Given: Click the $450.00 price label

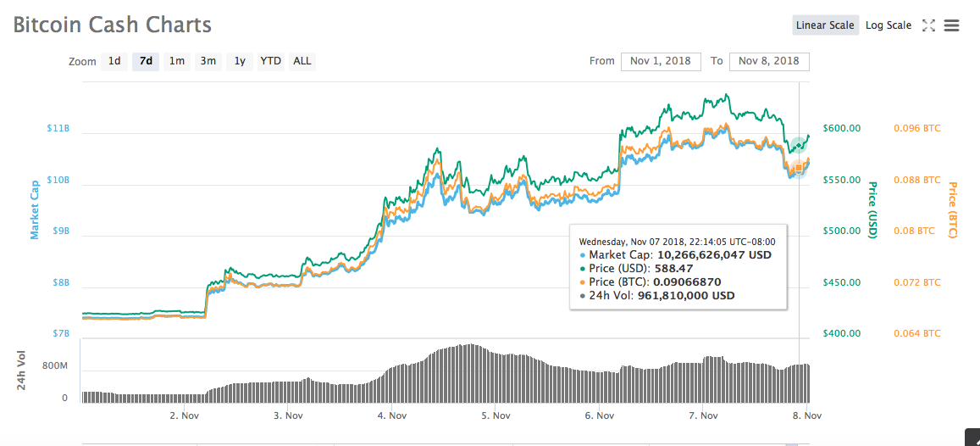Looking at the screenshot, I should pyautogui.click(x=840, y=282).
